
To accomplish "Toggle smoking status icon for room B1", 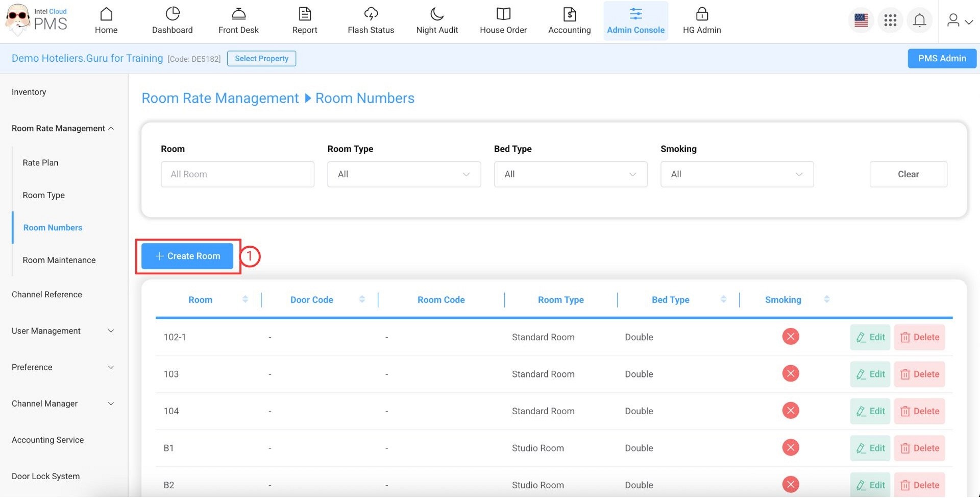I will click(x=790, y=448).
